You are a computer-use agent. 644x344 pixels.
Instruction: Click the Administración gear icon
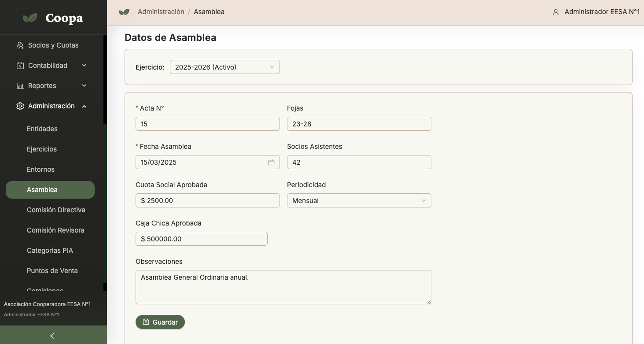[x=20, y=106]
